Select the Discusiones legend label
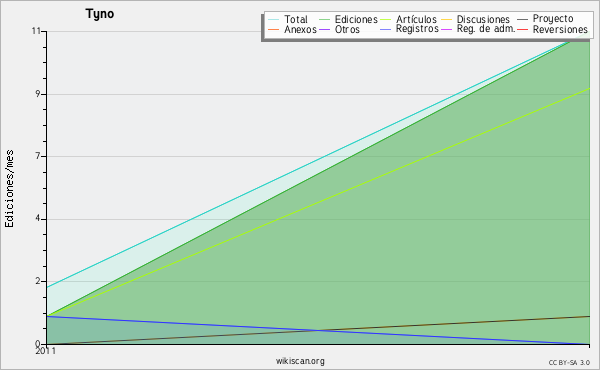Viewport: 600px width, 370px height. click(x=483, y=19)
